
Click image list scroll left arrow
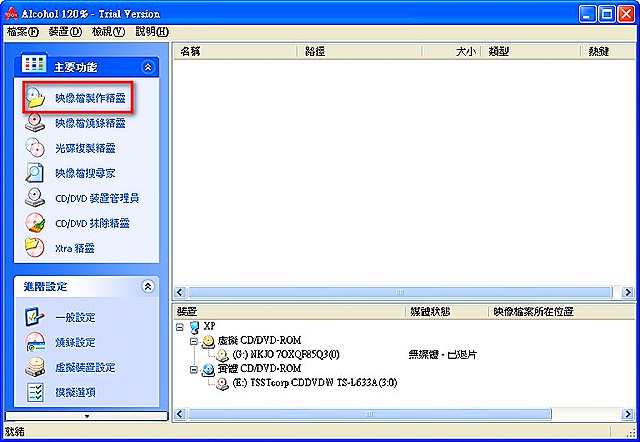click(180, 292)
